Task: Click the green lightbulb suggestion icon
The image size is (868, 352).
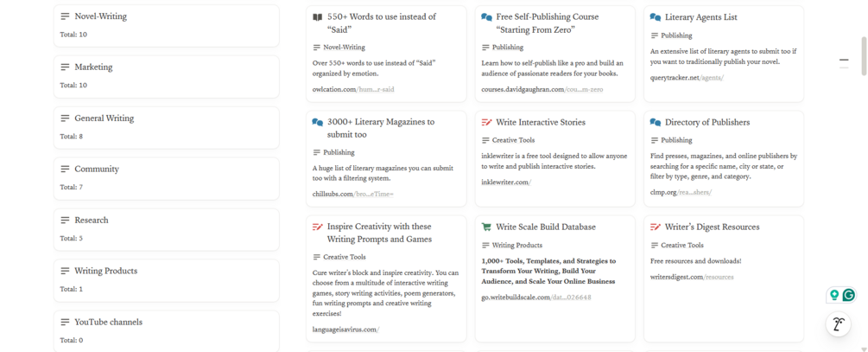Action: click(x=834, y=296)
